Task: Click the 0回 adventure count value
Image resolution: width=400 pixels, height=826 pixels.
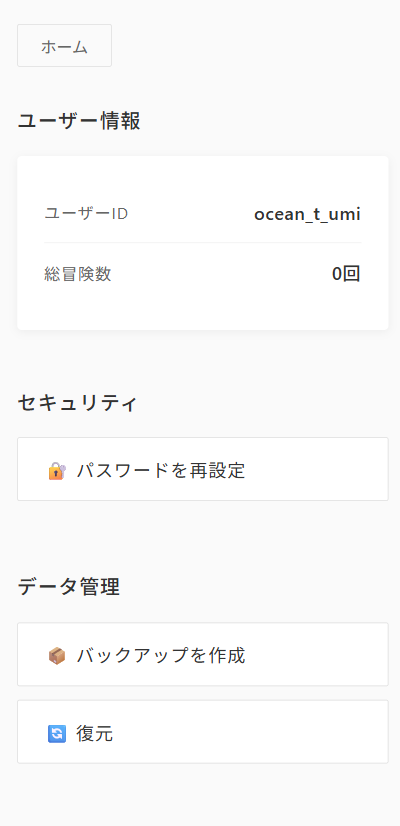Action: click(x=346, y=274)
